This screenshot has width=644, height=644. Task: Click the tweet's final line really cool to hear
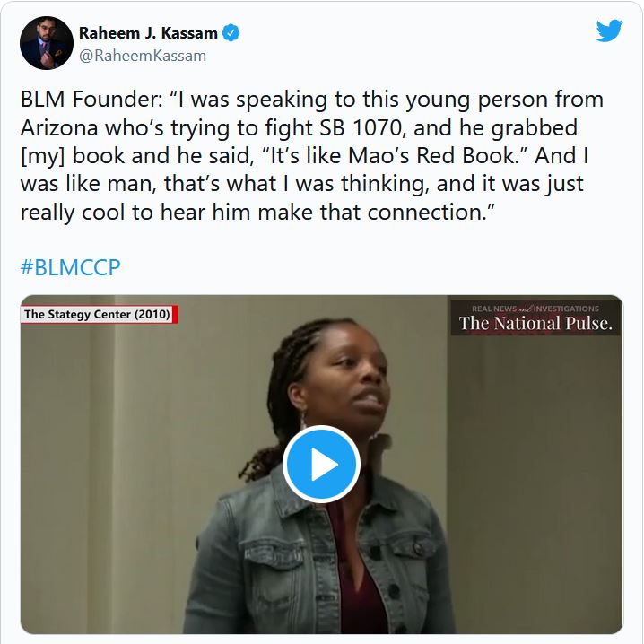(257, 213)
